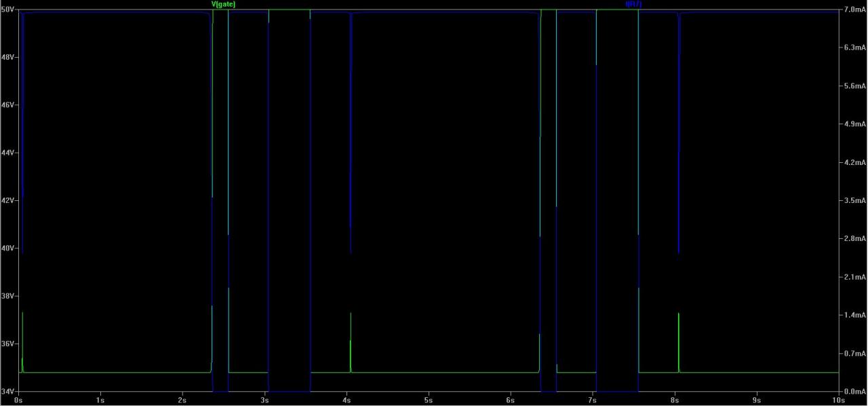868x406 pixels.
Task: Click the 7.0mA current axis label
Action: [x=855, y=10]
